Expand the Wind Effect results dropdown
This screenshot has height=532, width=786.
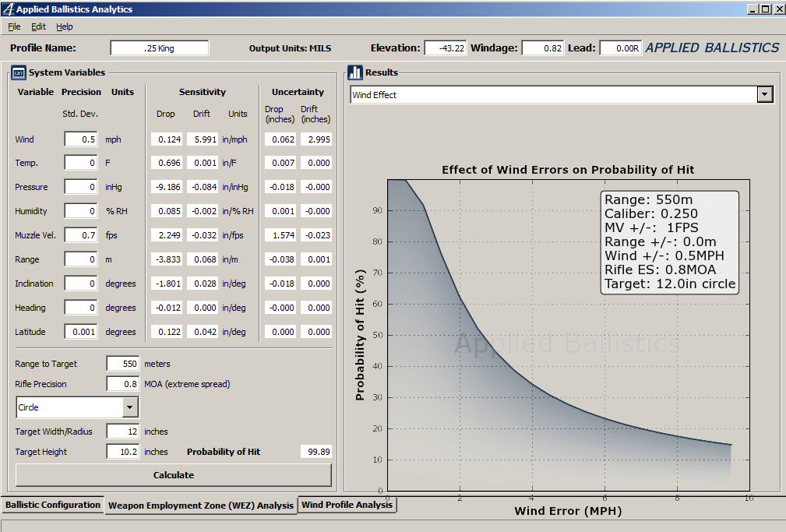764,95
